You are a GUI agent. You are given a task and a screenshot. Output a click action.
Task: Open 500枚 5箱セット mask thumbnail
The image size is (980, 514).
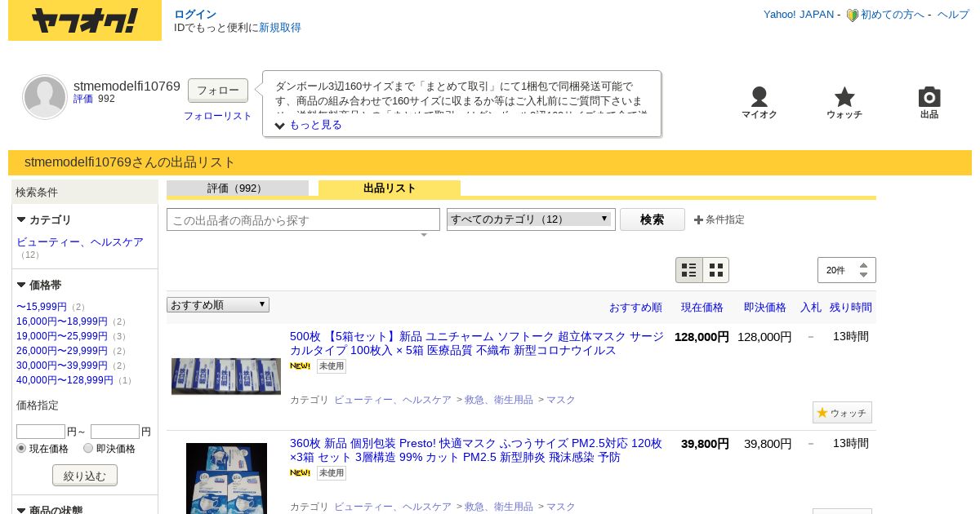pyautogui.click(x=226, y=376)
